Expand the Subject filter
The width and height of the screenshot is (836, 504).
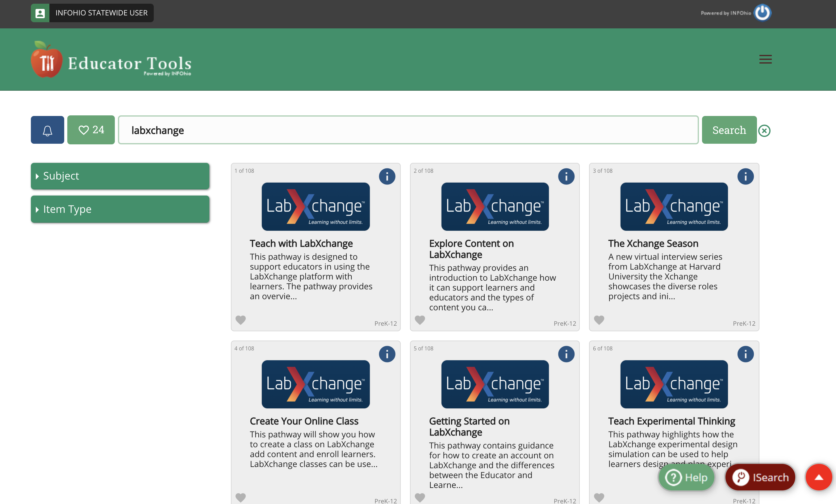[120, 176]
